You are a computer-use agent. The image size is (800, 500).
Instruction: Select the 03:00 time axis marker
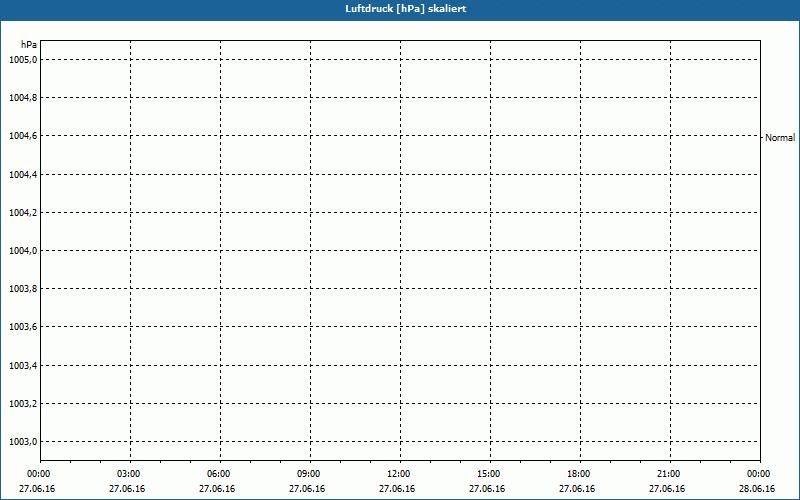[x=128, y=474]
